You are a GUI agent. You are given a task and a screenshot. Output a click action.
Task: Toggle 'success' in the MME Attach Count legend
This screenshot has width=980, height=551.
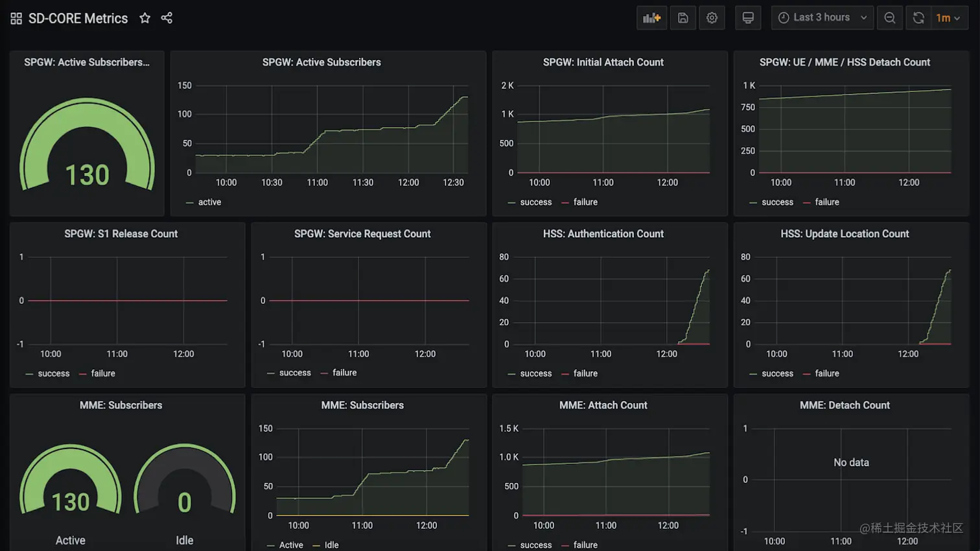[536, 545]
